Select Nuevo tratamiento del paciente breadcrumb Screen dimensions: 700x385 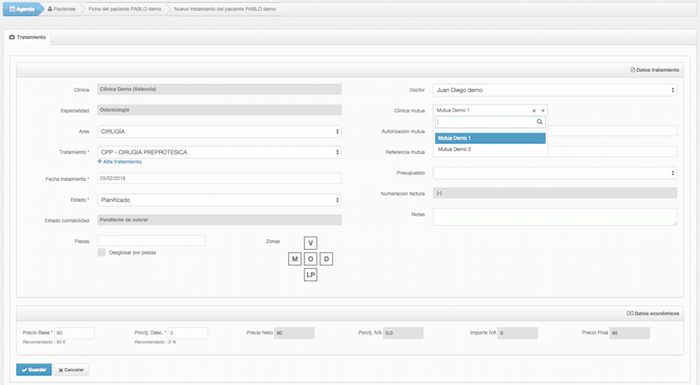click(x=225, y=9)
